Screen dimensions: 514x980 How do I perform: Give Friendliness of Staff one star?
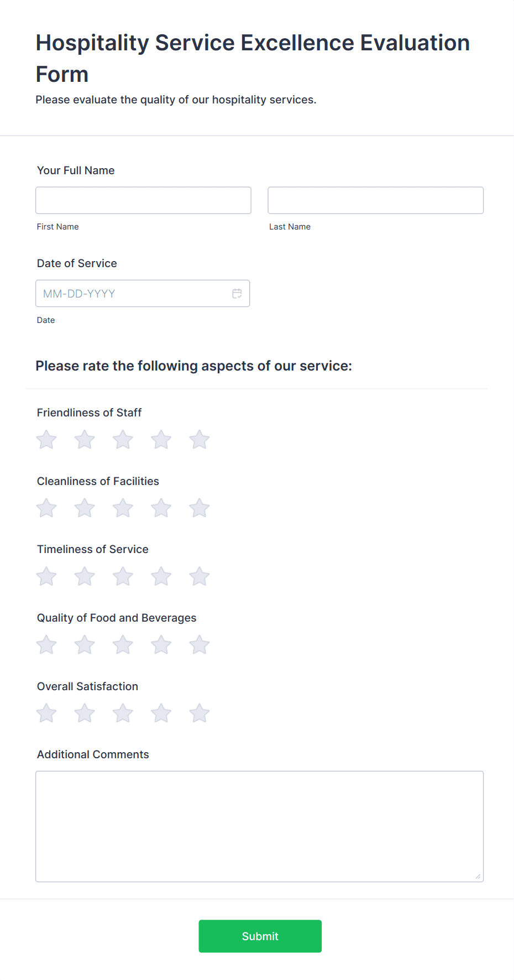pyautogui.click(x=46, y=440)
